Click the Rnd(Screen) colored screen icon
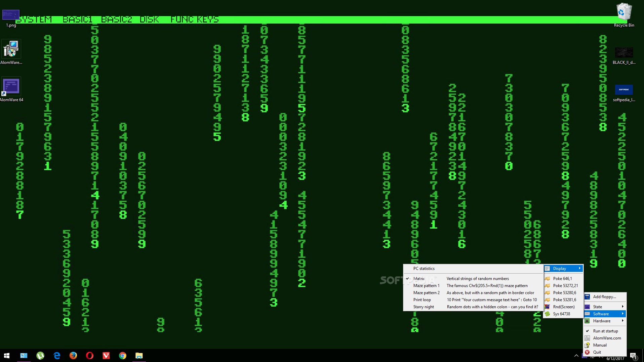This screenshot has height=362, width=644. (548, 307)
